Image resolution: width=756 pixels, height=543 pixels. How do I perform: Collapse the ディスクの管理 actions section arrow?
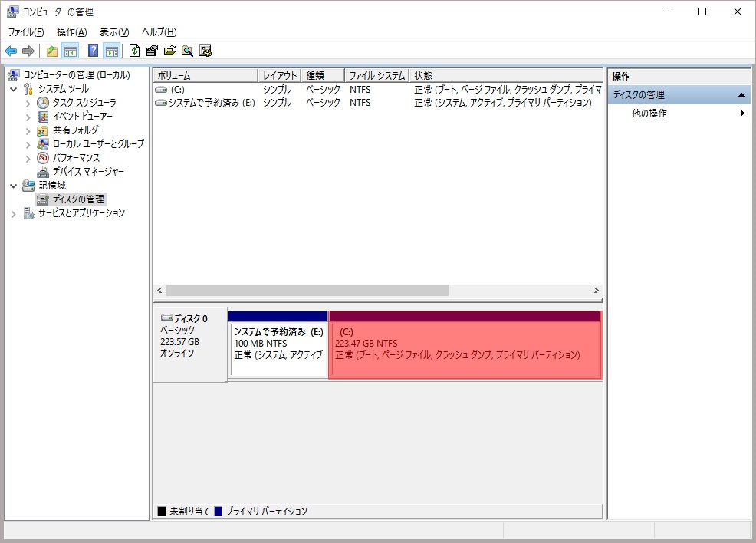pyautogui.click(x=741, y=95)
